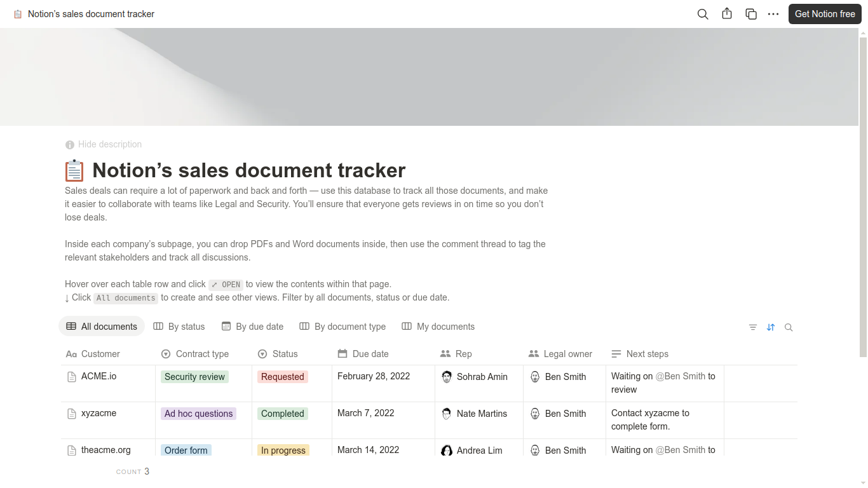Open the ACME.io customer page
This screenshot has width=868, height=488.
98,376
